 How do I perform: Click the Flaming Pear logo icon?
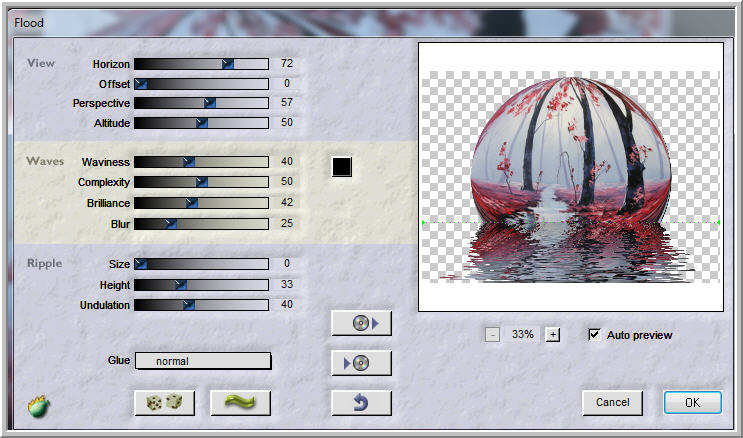38,406
